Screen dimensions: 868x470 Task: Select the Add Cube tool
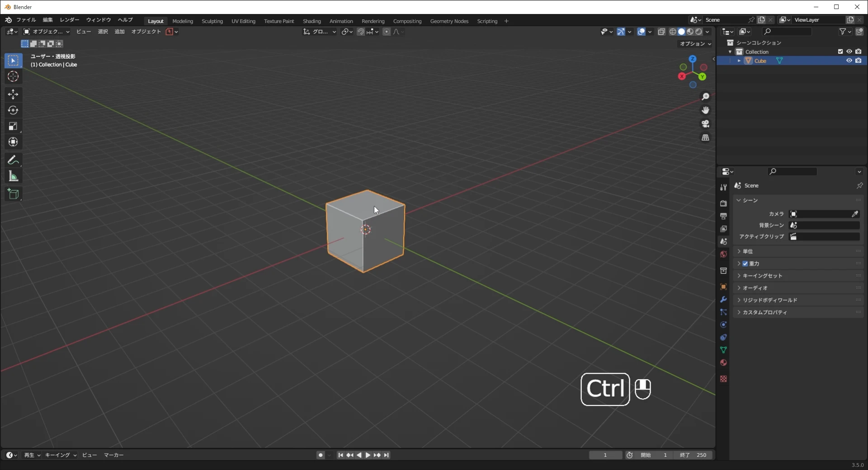13,194
